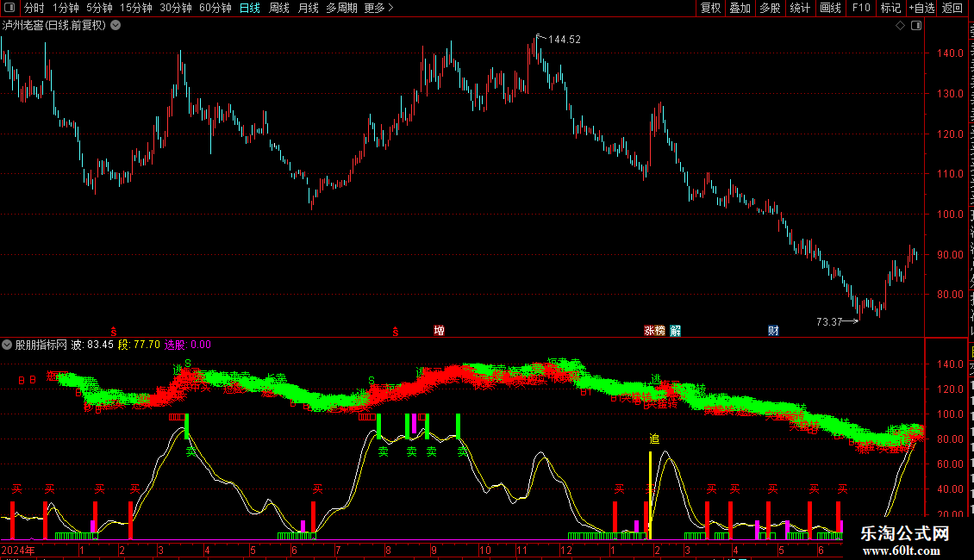Open the 复权 adjustment options
The height and width of the screenshot is (560, 974).
tap(710, 8)
